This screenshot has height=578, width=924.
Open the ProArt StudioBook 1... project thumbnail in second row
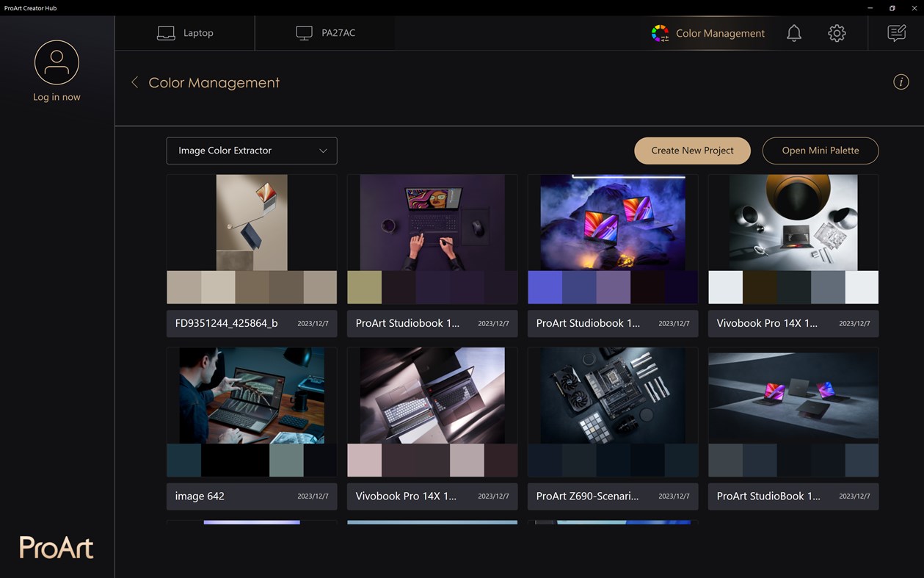(x=793, y=396)
